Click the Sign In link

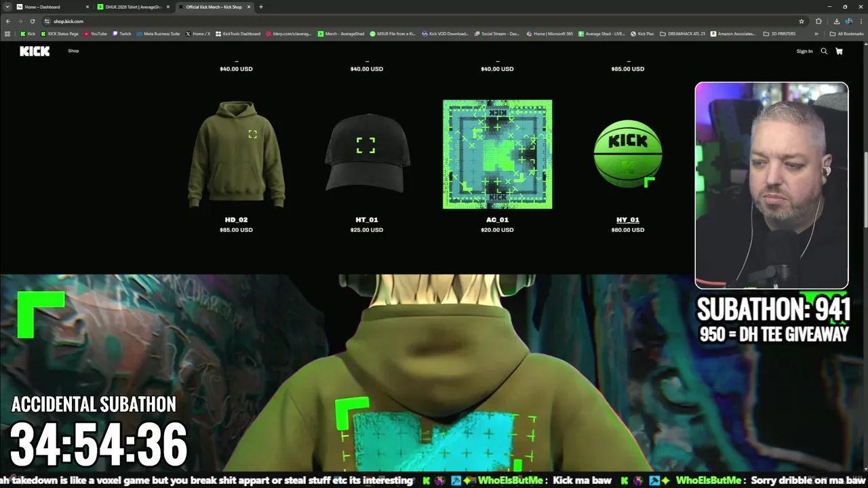804,52
